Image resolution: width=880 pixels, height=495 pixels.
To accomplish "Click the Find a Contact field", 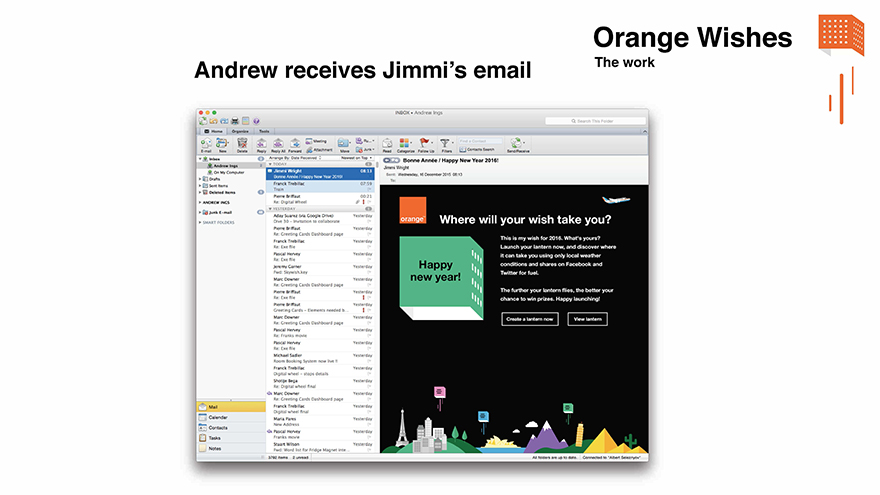I will point(480,141).
